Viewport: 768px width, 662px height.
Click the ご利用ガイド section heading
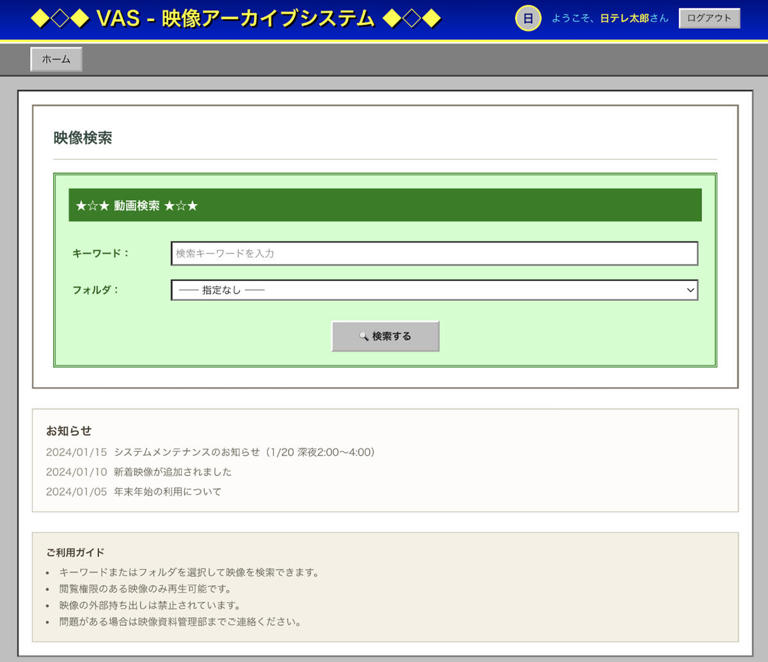[x=75, y=552]
